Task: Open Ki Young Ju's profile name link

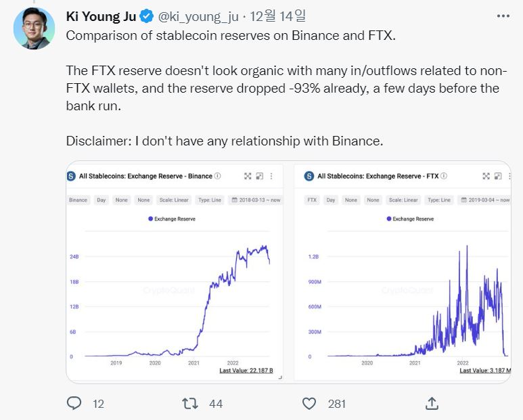Action: pos(101,16)
